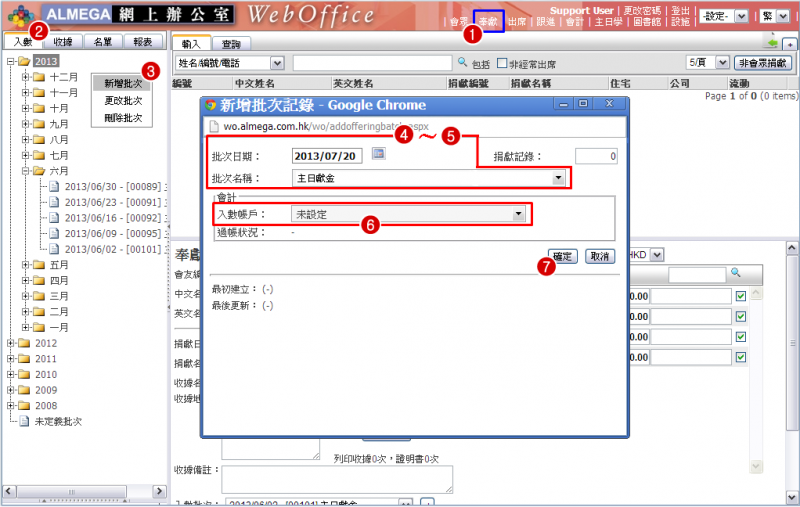Click the magnifier search icon beside 包括

pos(462,62)
